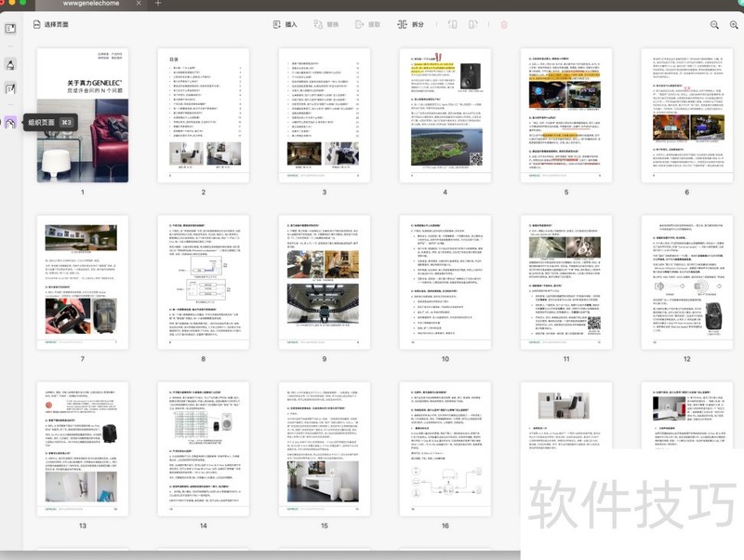Screen dimensions: 744x560
Task: Select page 1 cover thumbnail
Action: (82, 115)
